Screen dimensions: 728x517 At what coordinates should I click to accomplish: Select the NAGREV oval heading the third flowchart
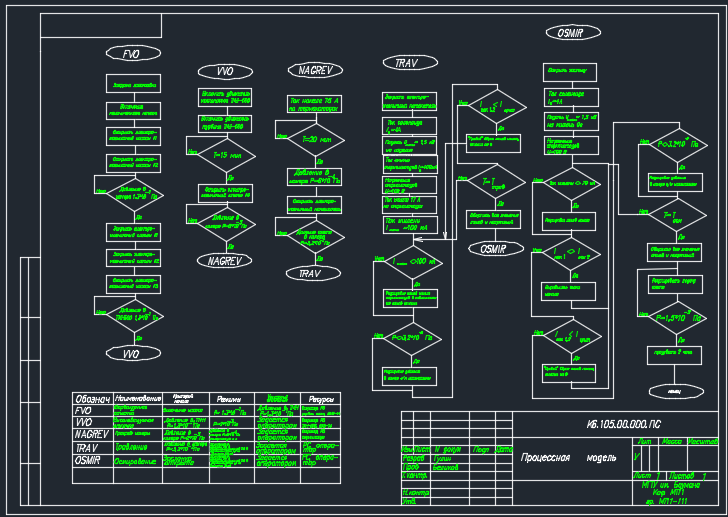click(315, 71)
